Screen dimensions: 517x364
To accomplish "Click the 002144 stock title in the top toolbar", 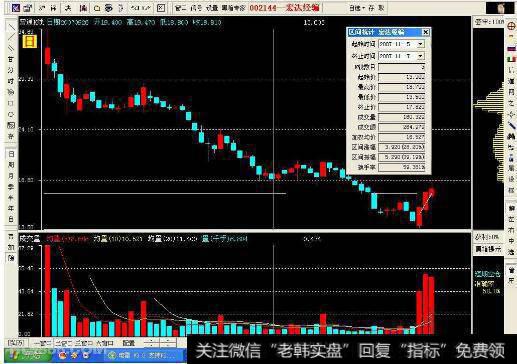I will click(x=285, y=8).
